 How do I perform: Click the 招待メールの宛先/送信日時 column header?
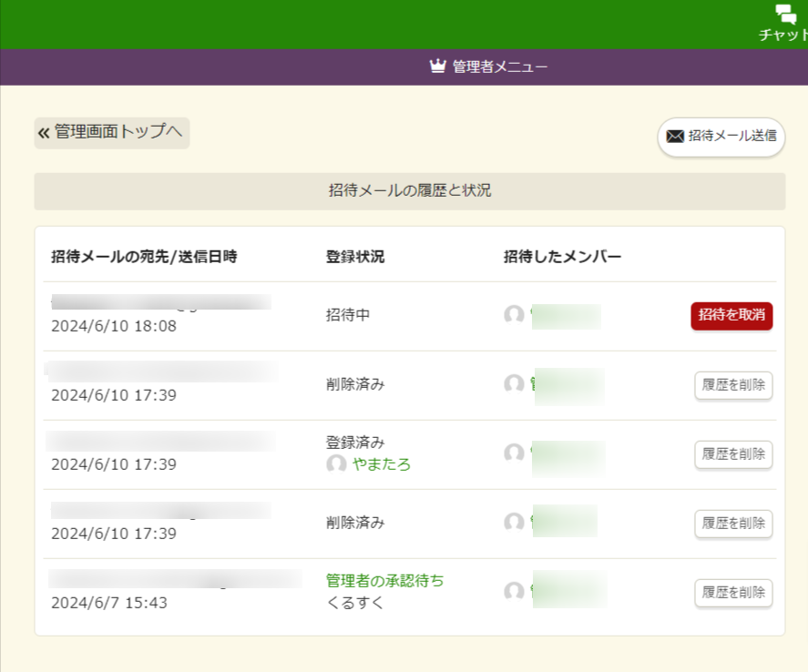coord(144,257)
